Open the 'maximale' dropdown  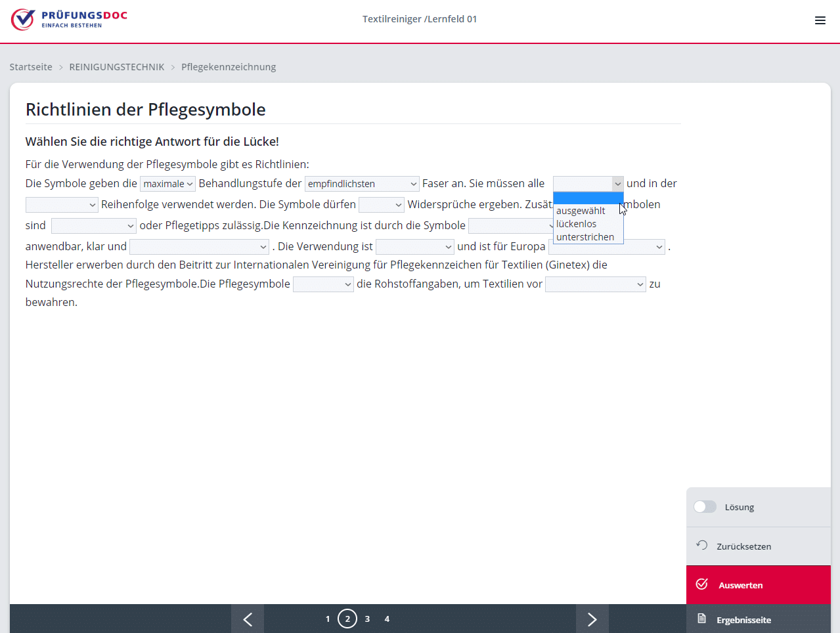pos(167,184)
